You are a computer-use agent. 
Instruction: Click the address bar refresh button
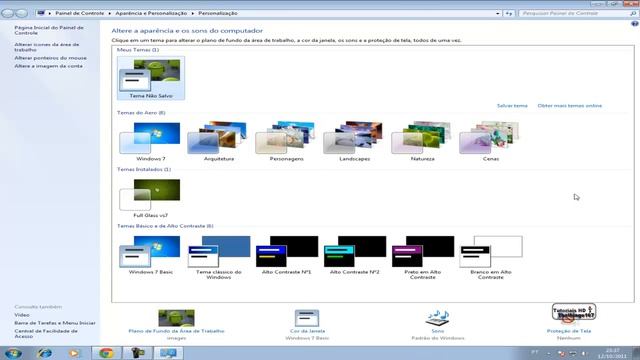(509, 13)
